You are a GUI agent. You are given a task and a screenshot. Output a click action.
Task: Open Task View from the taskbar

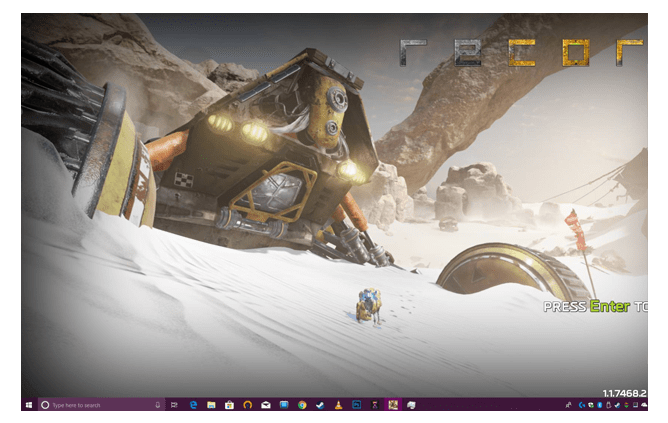[x=174, y=405]
